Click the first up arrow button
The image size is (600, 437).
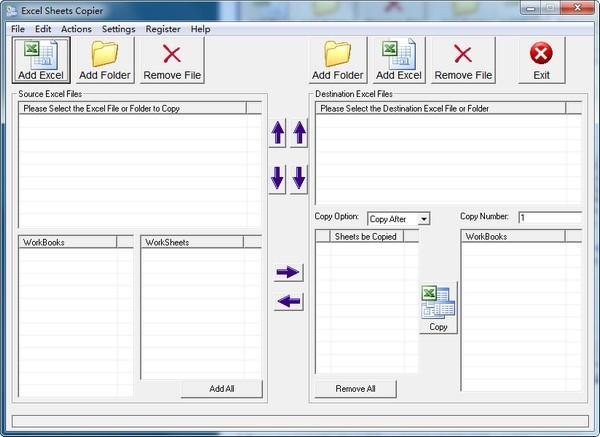(x=277, y=133)
